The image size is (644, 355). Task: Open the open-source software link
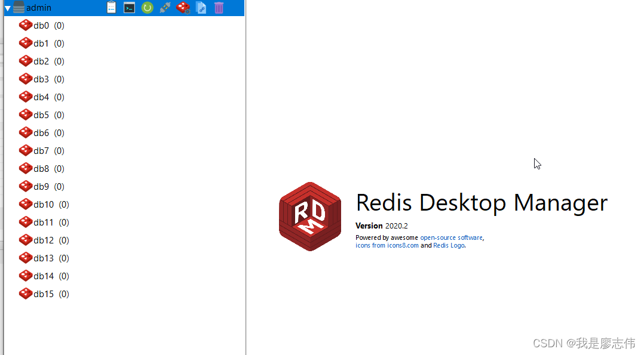click(x=451, y=237)
